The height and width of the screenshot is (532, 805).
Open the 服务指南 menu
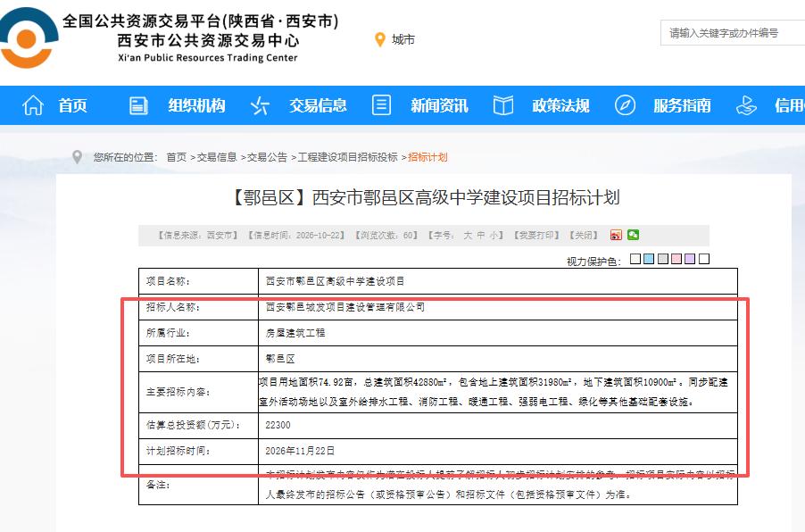point(683,106)
